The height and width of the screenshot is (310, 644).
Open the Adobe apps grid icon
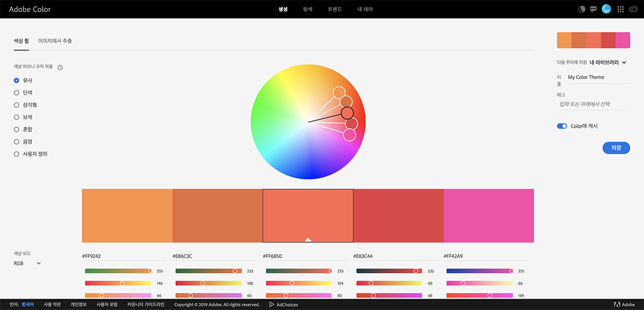[x=621, y=9]
